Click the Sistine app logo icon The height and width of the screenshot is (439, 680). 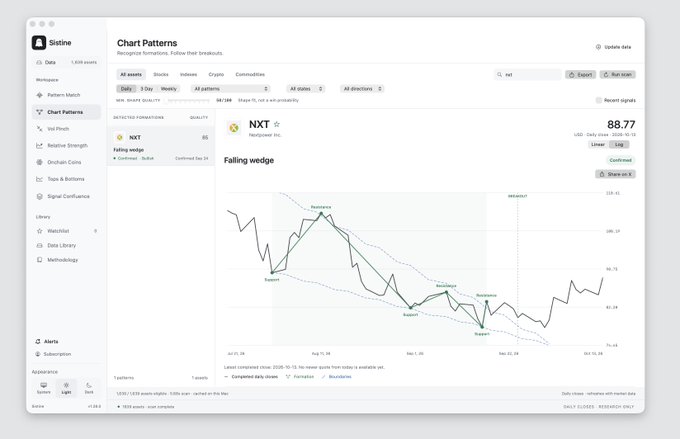point(39,43)
